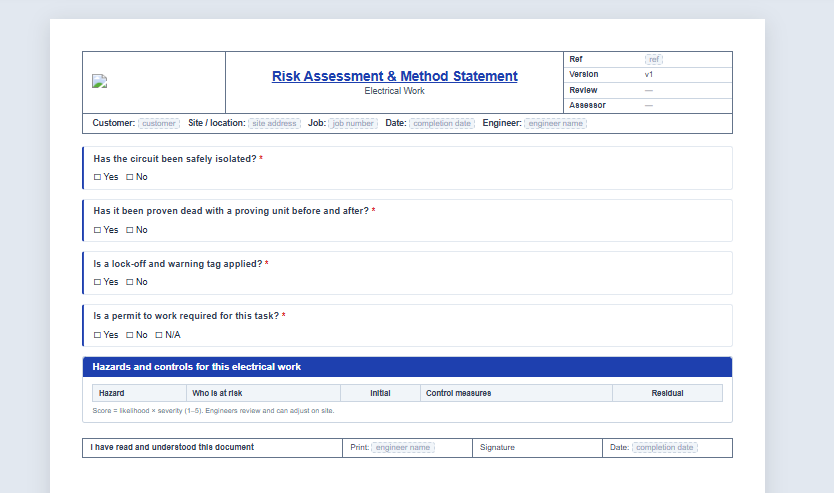The image size is (834, 493).
Task: Click the Assessor label in header table
Action: point(587,105)
